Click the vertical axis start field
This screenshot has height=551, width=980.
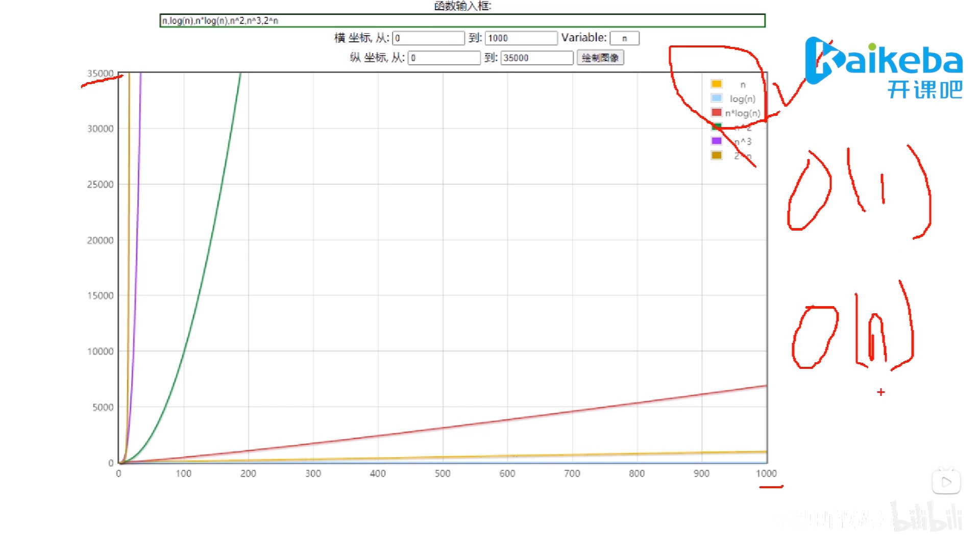tap(444, 58)
